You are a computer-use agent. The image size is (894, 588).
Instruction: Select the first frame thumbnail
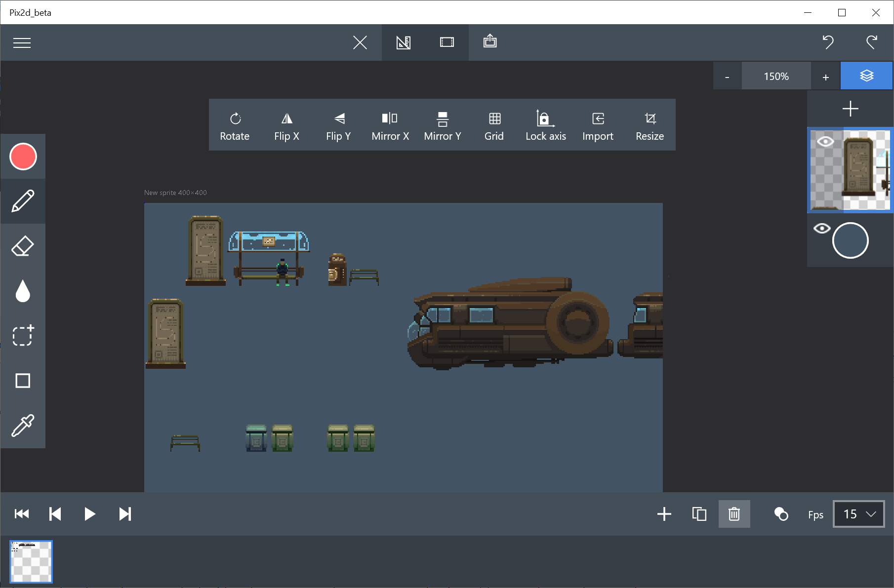pyautogui.click(x=31, y=561)
